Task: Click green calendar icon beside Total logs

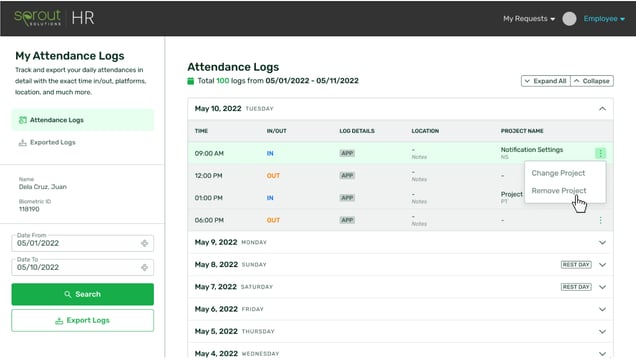Action: (x=191, y=81)
